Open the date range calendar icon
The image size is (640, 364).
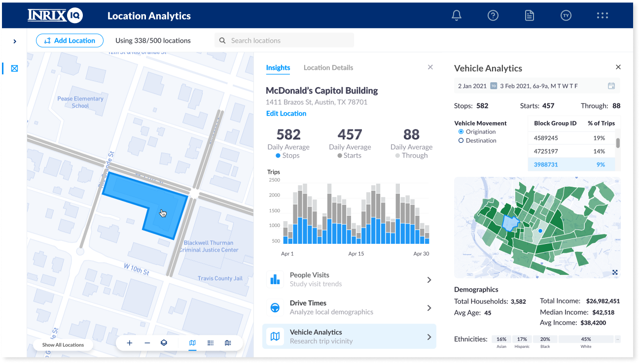click(x=611, y=86)
